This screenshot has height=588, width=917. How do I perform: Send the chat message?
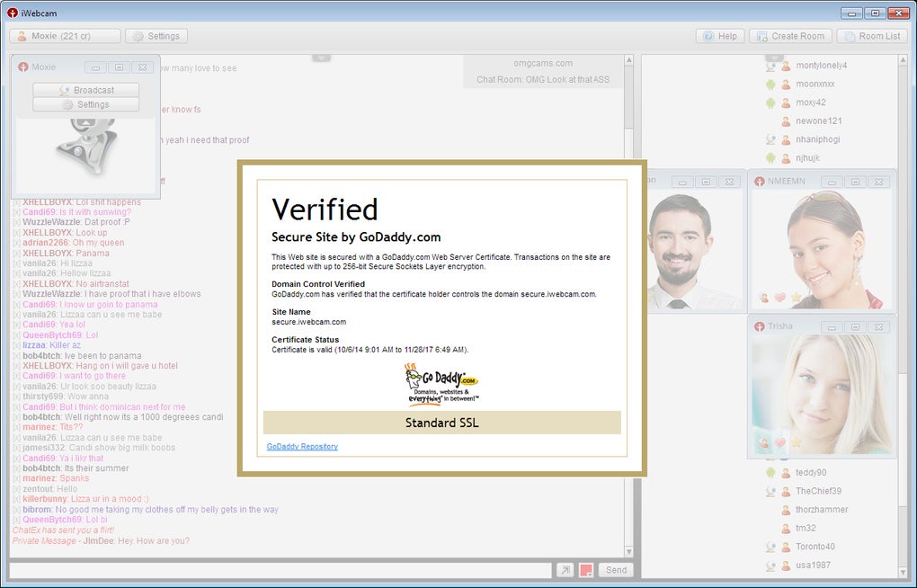[x=616, y=570]
